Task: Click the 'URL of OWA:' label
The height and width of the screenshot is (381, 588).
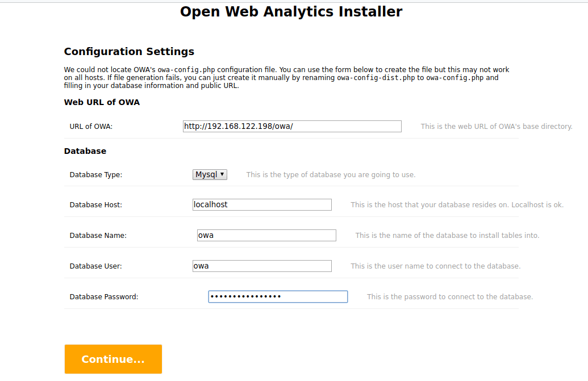Action: click(91, 127)
